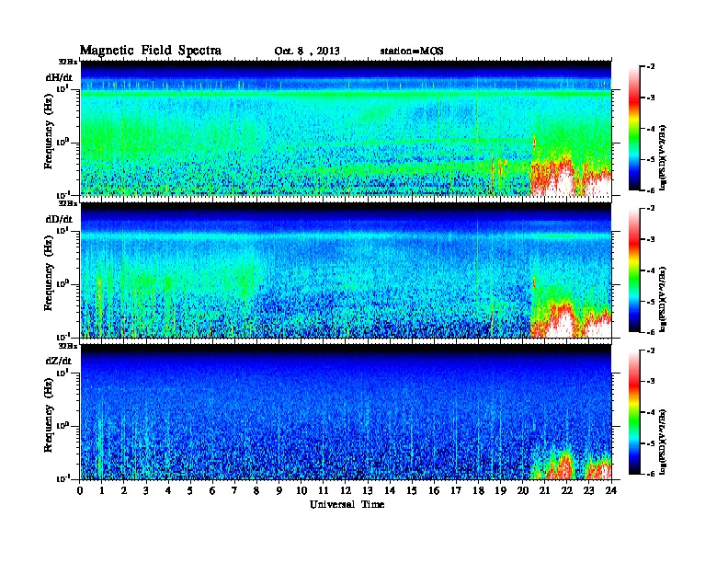Click hour "17" on the Universal Time axis
Screen dimensions: 728x563
coord(456,490)
